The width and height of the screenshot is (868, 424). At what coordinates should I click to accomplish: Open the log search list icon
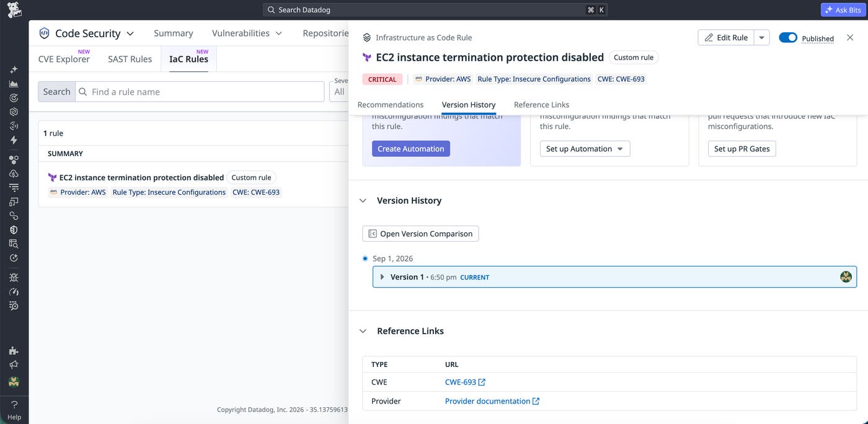(x=14, y=306)
